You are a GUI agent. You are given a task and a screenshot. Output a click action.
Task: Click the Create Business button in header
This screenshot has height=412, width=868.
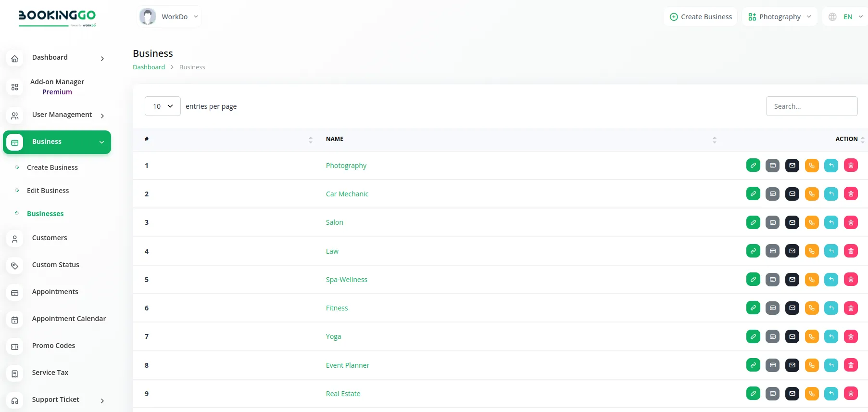[701, 17]
